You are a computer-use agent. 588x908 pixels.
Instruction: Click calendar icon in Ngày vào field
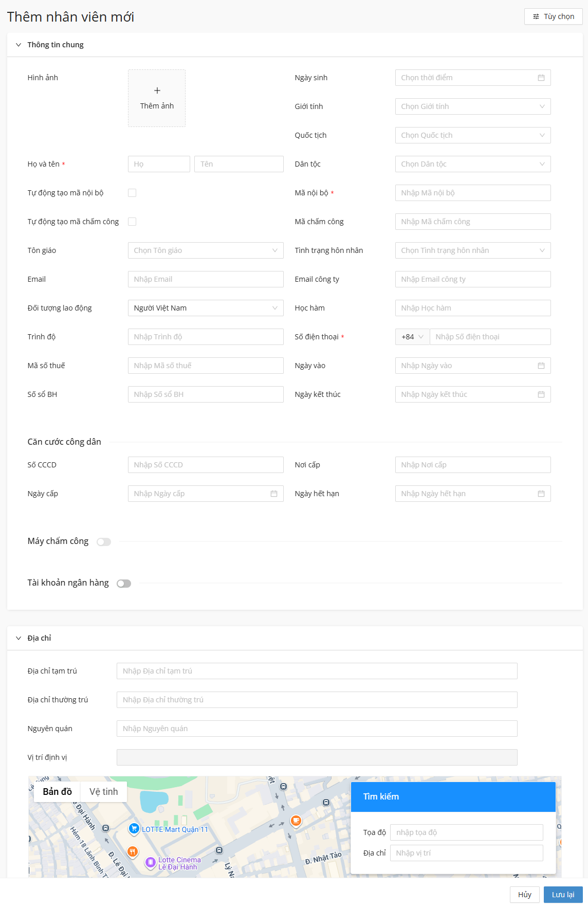point(541,366)
